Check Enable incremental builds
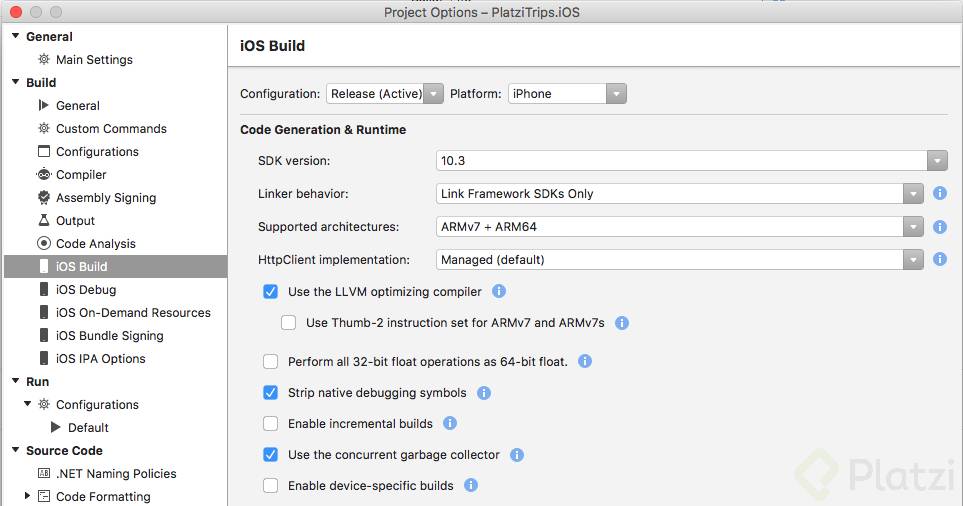The width and height of the screenshot is (963, 506). (x=270, y=424)
